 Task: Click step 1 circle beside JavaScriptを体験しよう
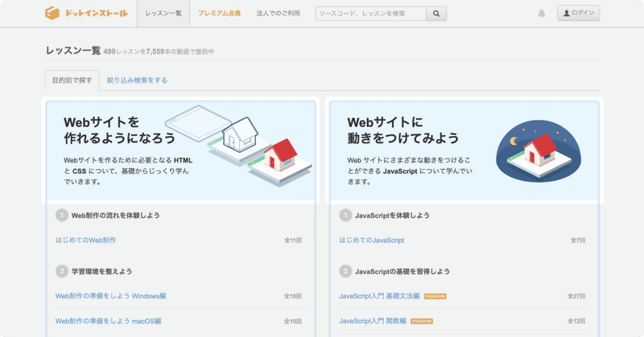[345, 215]
